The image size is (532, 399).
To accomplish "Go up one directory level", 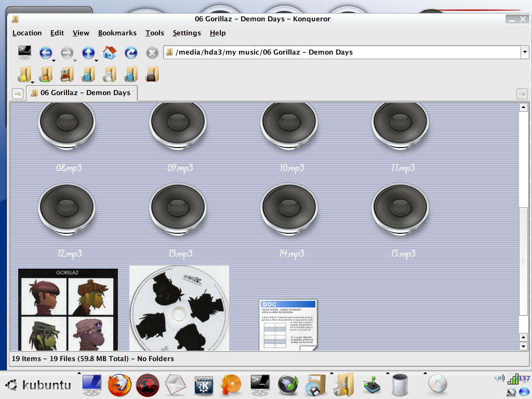I will tap(88, 52).
